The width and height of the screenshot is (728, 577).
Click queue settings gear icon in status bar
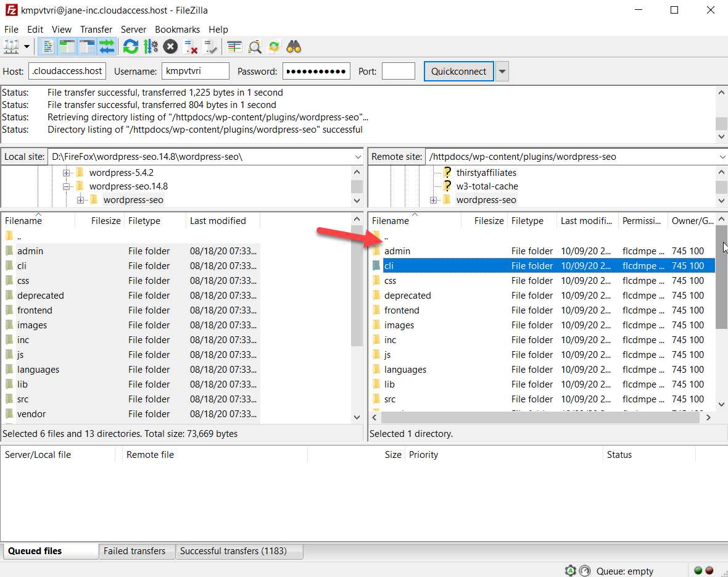click(x=571, y=570)
